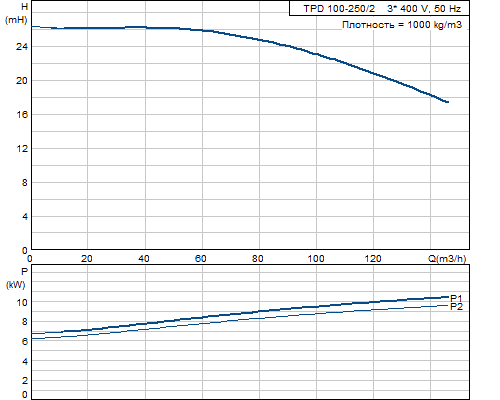Click the 10 tick on the power axis
500x400 pixels.
pos(22,302)
